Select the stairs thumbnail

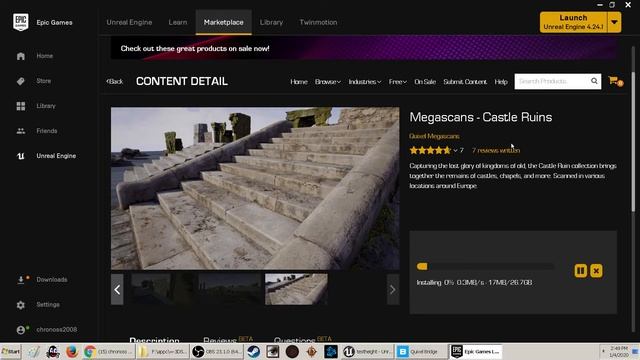(x=296, y=289)
